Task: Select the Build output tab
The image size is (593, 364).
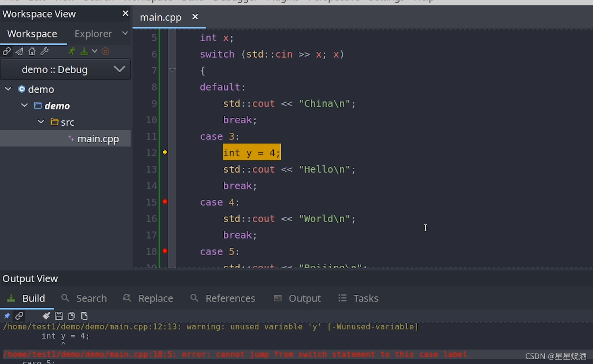Action: tap(27, 298)
